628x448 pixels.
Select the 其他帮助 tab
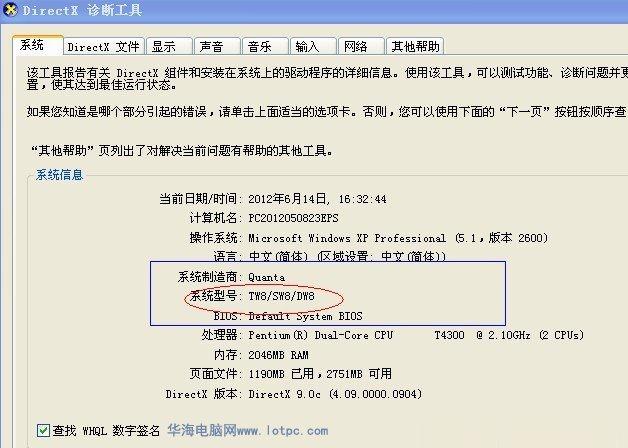click(415, 46)
